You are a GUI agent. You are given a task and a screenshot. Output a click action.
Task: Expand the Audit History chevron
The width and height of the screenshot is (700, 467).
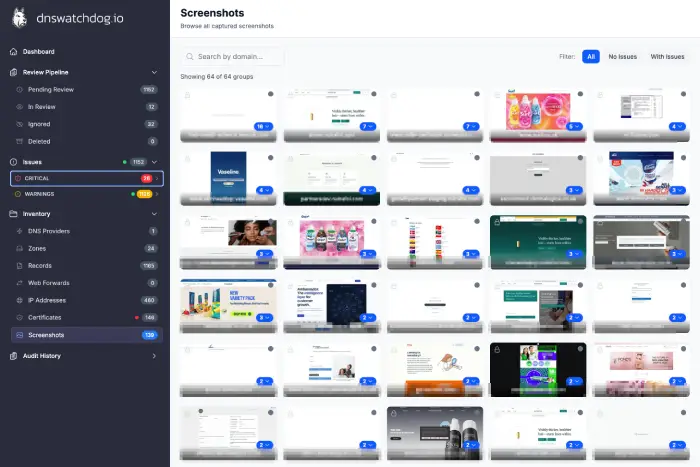(154, 356)
